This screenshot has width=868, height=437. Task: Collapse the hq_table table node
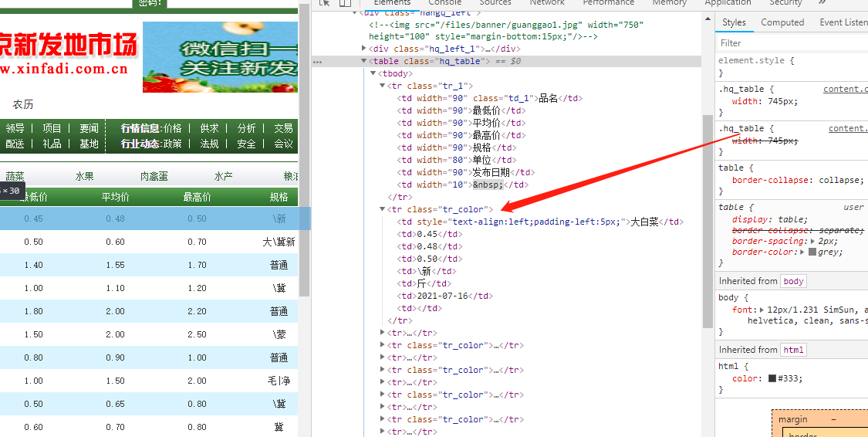(x=363, y=62)
